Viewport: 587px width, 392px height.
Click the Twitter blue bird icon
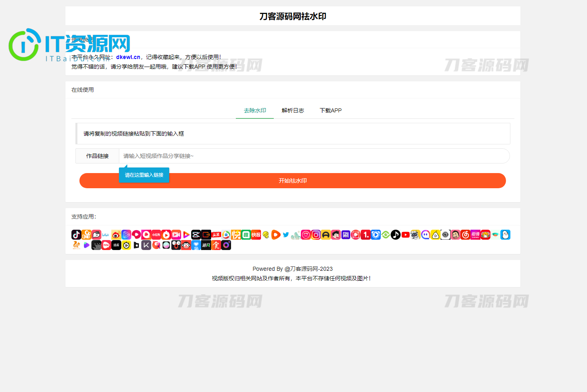tap(286, 234)
